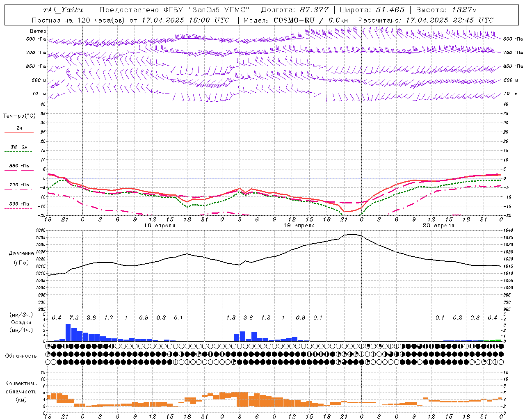525x420 pixels.
Task: Click the '(мм/3ч.)' precipitation unit label
Action: click(x=21, y=315)
